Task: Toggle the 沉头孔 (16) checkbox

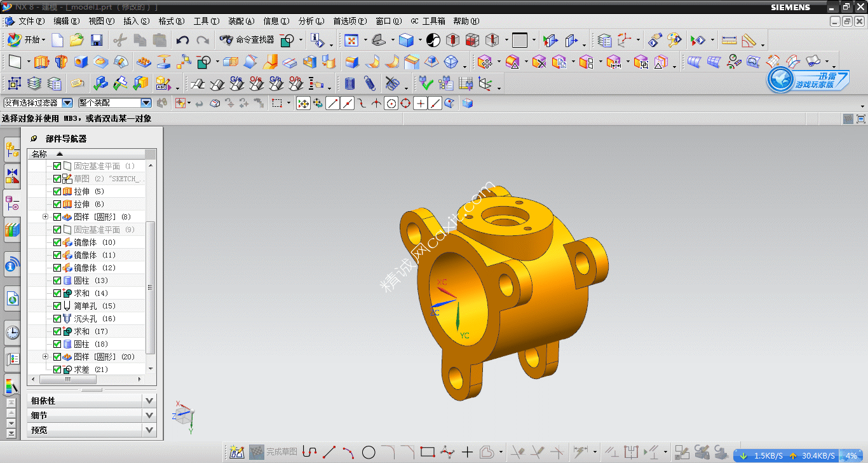Action: pos(57,319)
